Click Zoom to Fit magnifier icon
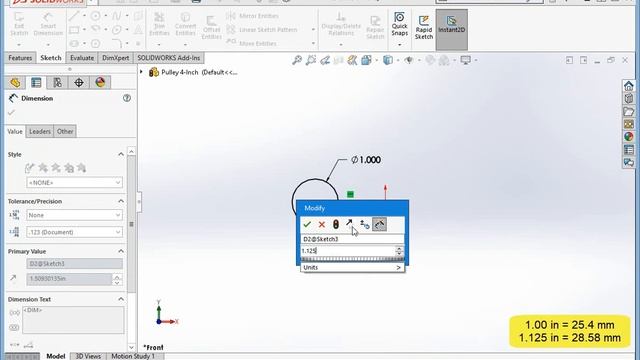This screenshot has width=640, height=360. coord(297,60)
